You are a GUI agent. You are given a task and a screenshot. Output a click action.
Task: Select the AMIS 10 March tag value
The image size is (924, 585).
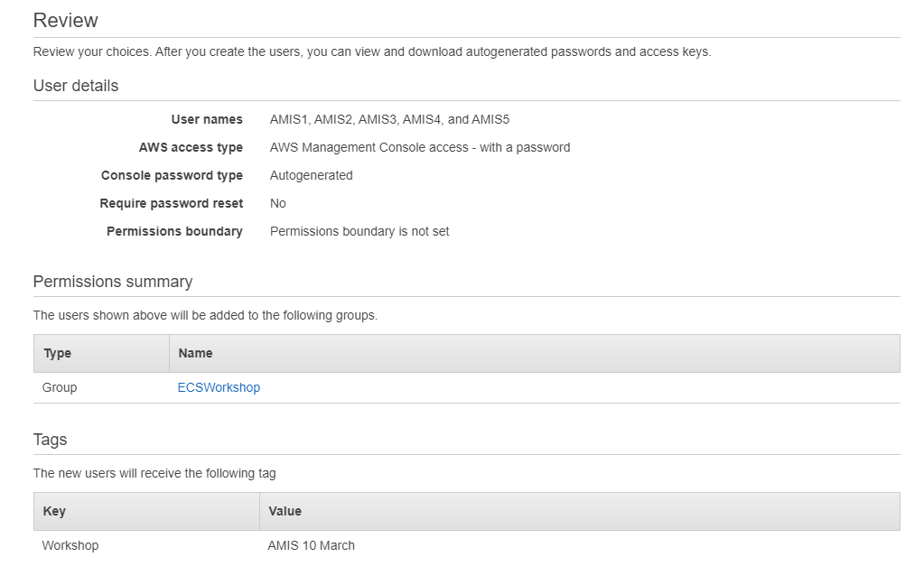(x=312, y=545)
